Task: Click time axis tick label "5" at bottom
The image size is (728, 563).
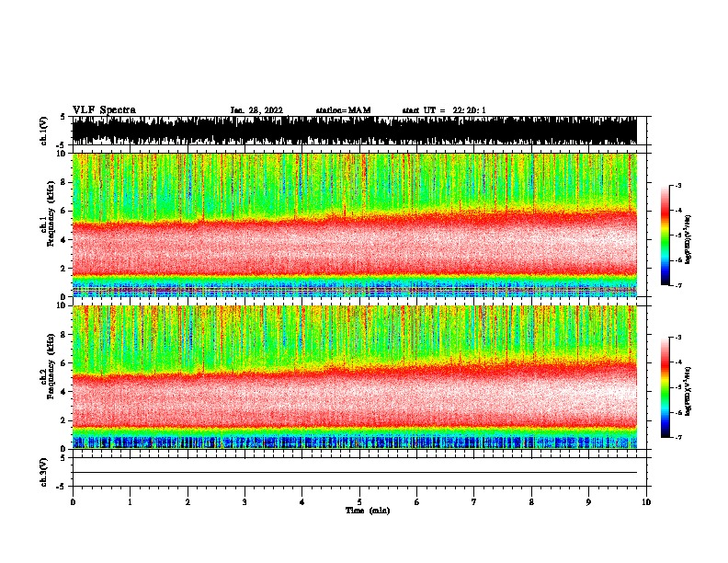Action: [x=359, y=502]
